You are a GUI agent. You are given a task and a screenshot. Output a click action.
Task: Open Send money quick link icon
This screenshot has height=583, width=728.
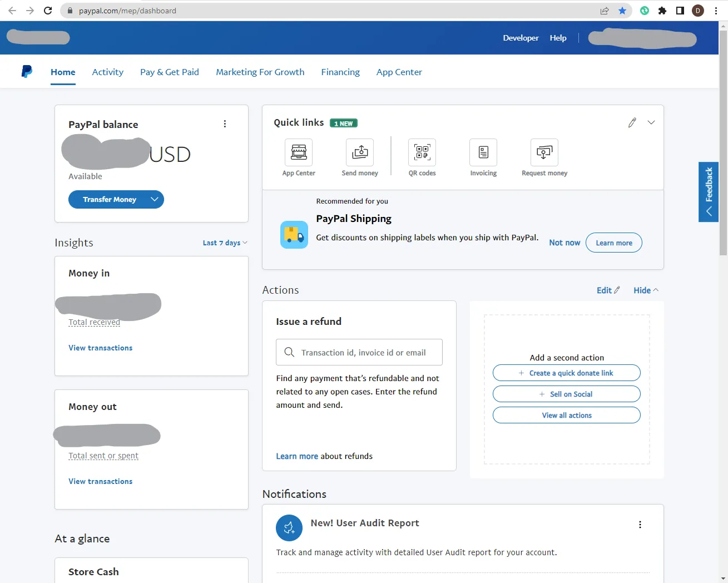(x=360, y=152)
